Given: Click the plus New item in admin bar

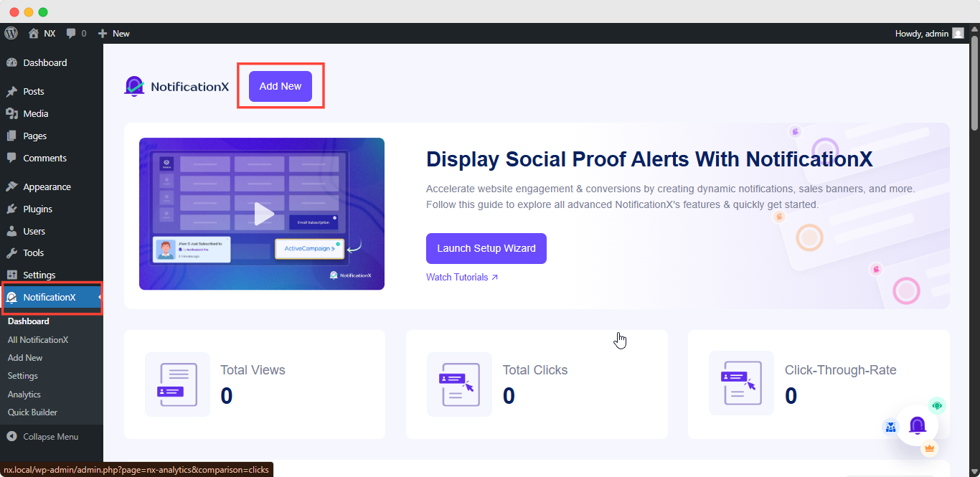Looking at the screenshot, I should coord(114,33).
